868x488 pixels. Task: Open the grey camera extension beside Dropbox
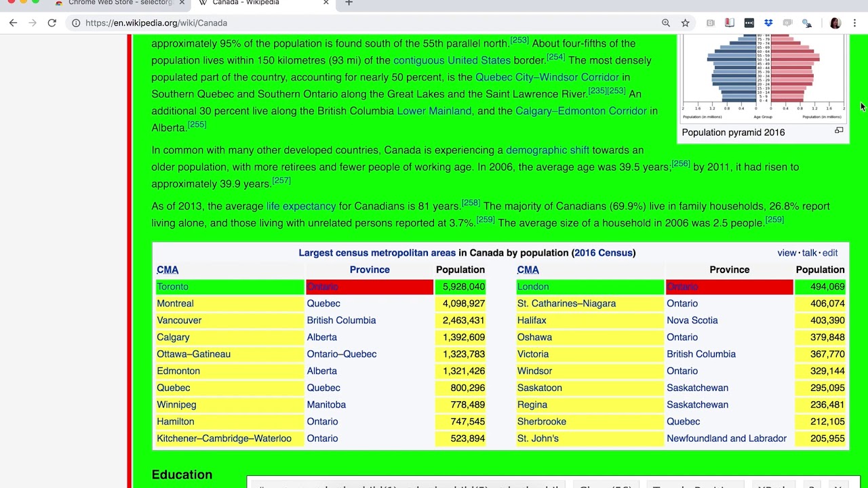[787, 23]
